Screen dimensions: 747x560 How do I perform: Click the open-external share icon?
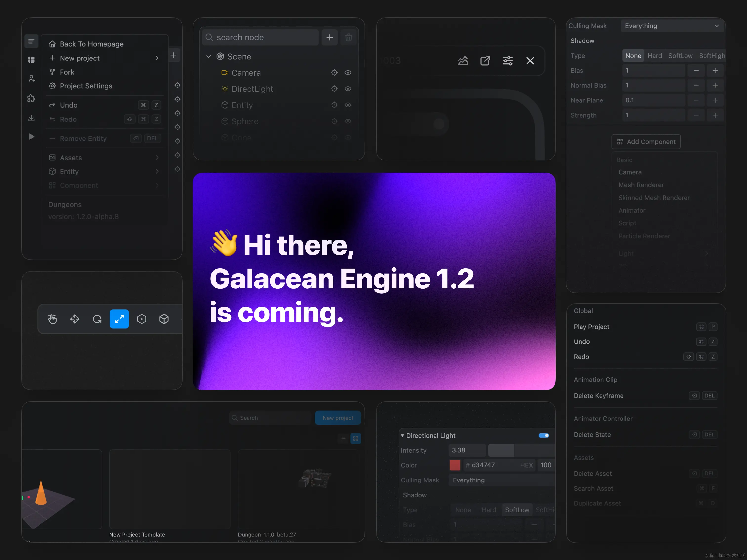tap(485, 61)
